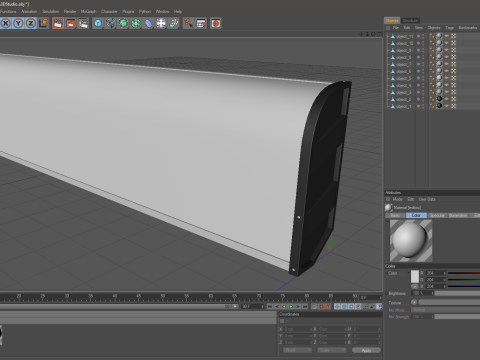Toggle visibility dots for object_9
This screenshot has width=480, height=360.
point(423,50)
